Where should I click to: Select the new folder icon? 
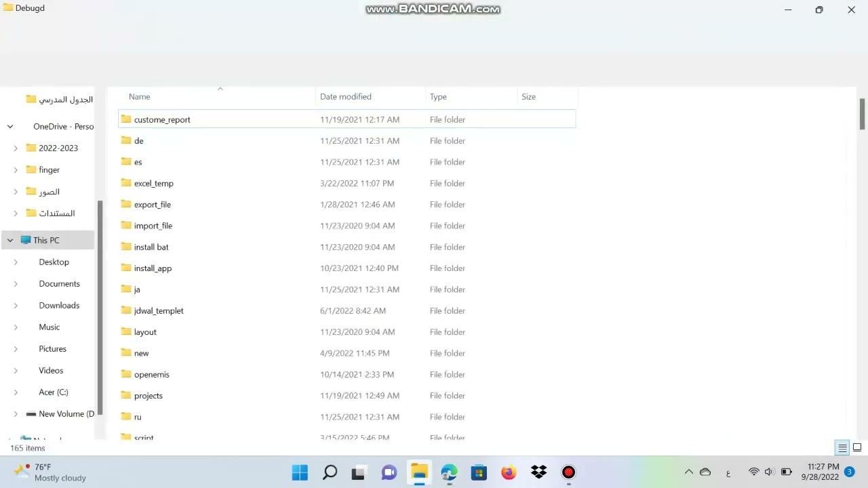click(125, 352)
